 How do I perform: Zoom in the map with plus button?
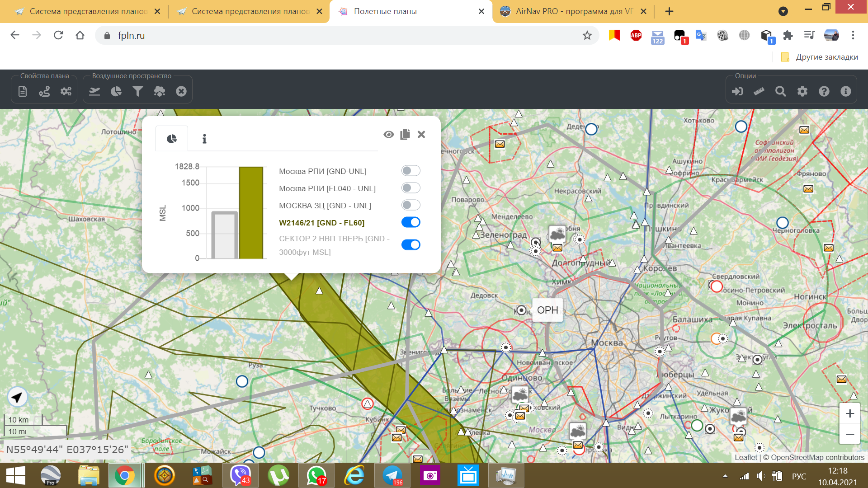tap(849, 413)
